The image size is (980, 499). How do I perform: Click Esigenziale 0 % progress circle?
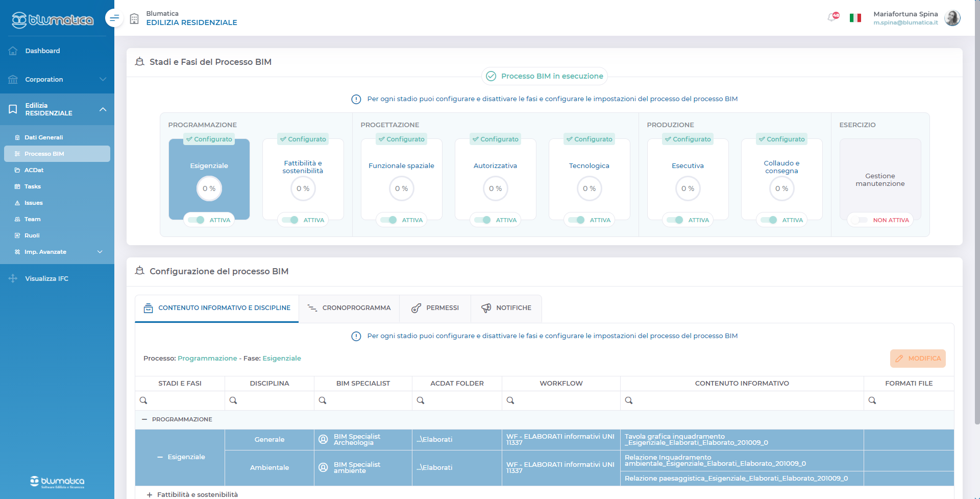point(209,188)
